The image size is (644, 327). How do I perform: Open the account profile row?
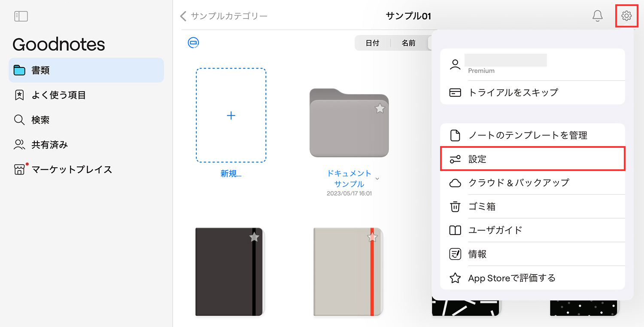(x=532, y=64)
